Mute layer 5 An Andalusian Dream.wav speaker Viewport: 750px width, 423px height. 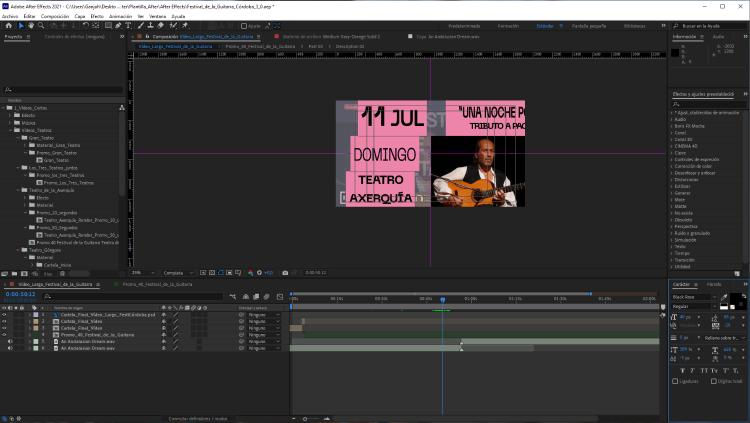tap(10, 342)
